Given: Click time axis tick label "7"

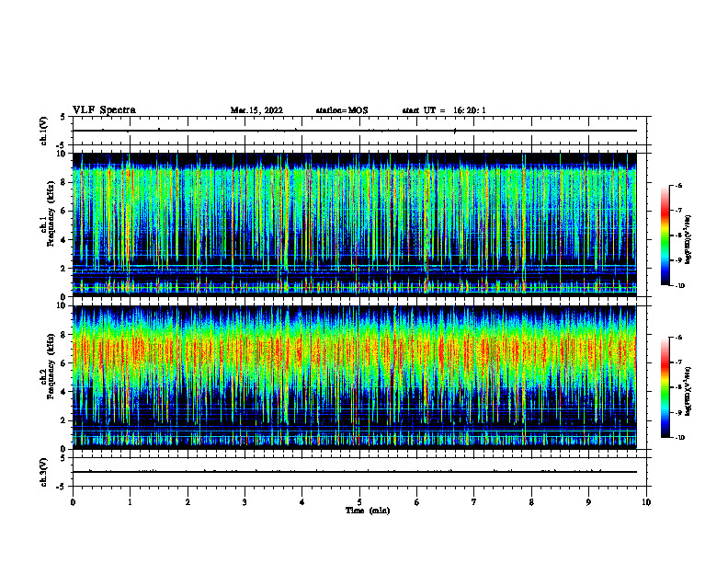Looking at the screenshot, I should click(473, 502).
